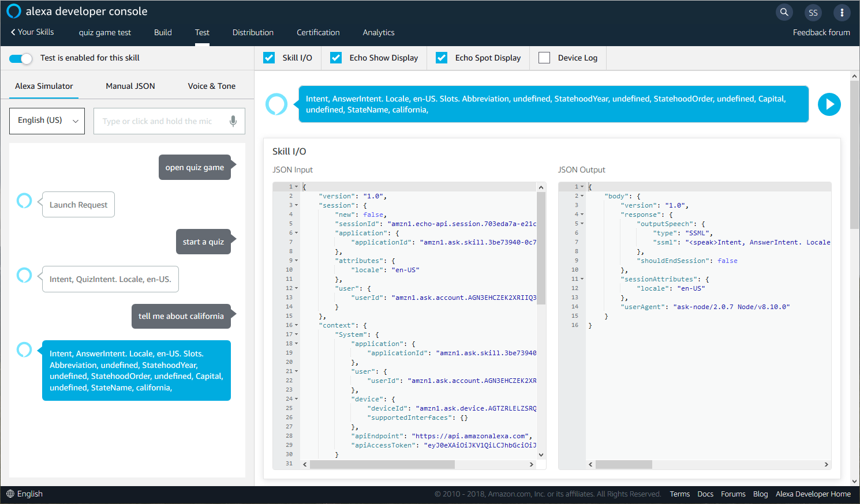Viewport: 860px width, 504px height.
Task: Switch to the Manual JSON tab
Action: click(130, 85)
